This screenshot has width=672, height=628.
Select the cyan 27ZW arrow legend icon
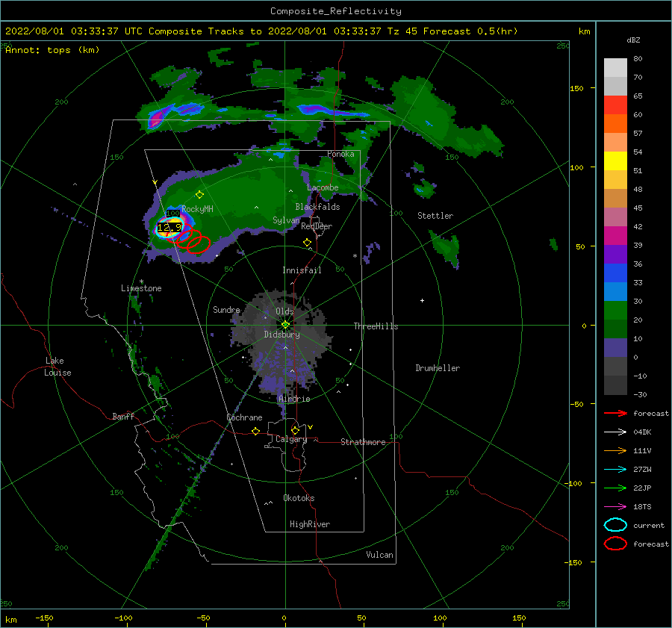615,470
